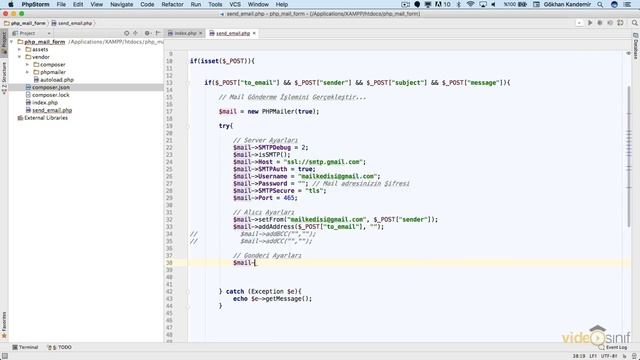Click send_email.php breadcrumb in navigation bar
The height and width of the screenshot is (360, 640).
(x=72, y=23)
